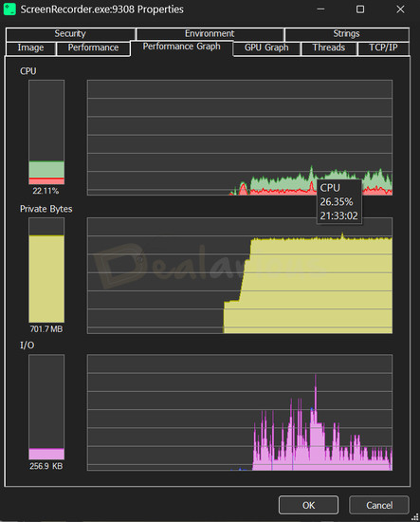
Task: Close the Properties window
Action: [400, 9]
